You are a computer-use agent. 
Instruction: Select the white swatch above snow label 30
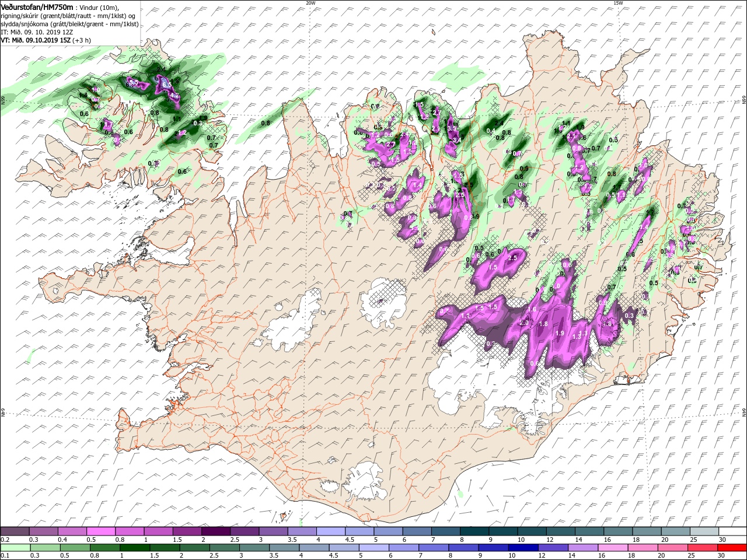tap(733, 531)
